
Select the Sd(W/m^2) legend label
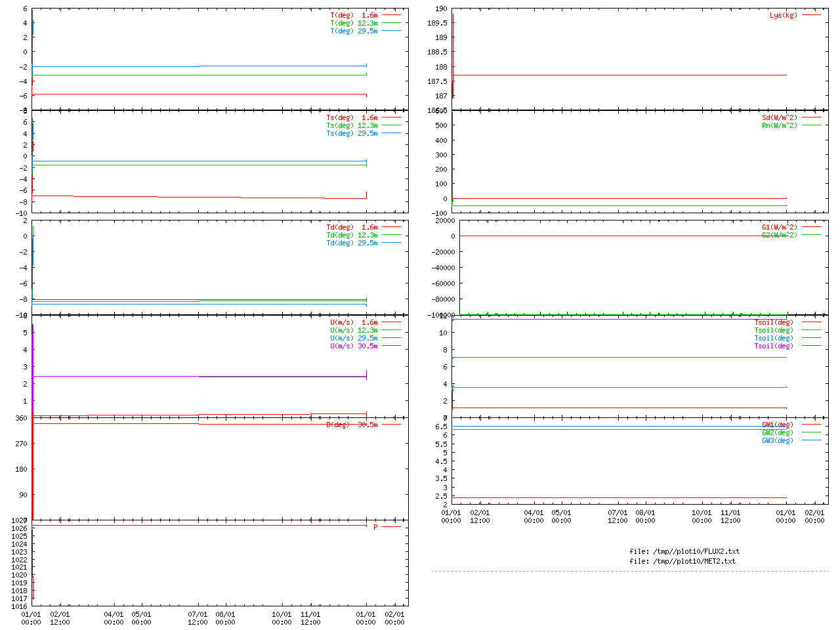[x=780, y=117]
